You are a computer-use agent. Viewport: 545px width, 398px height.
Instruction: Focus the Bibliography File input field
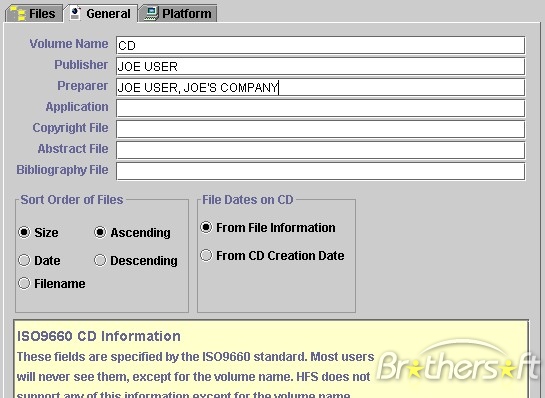[x=320, y=171]
